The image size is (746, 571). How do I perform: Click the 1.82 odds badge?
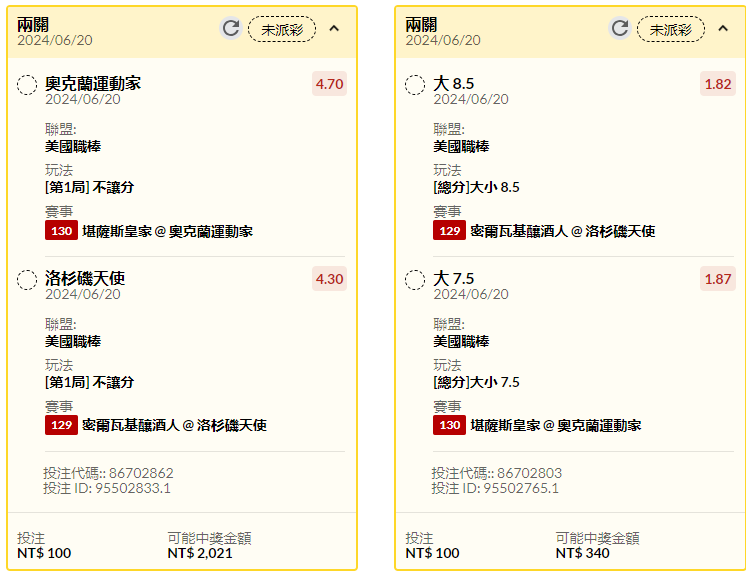tap(718, 84)
